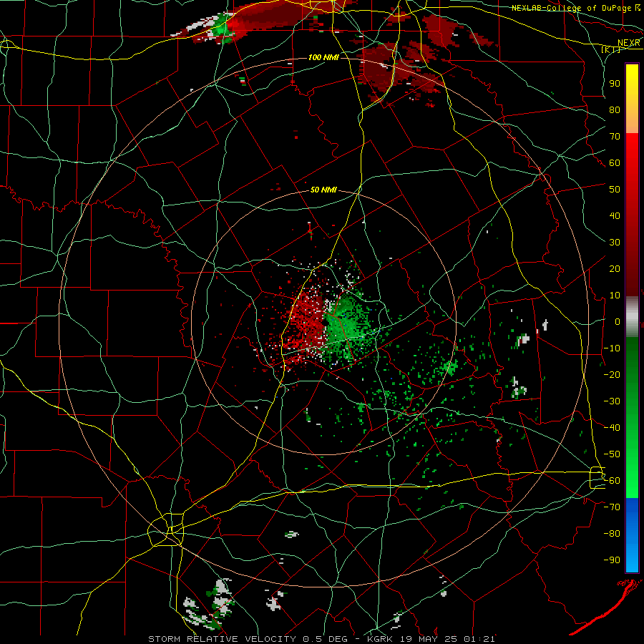Click the "-20" label on velocity scale

click(612, 375)
